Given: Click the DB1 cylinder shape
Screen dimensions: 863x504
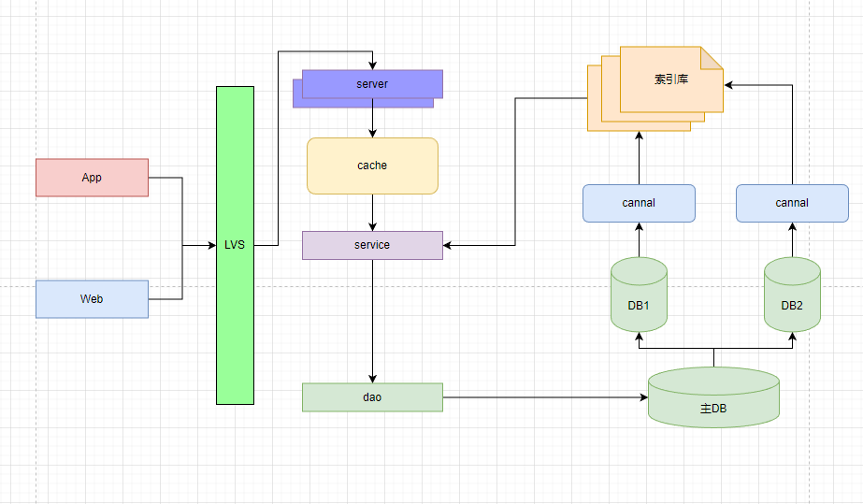Looking at the screenshot, I should (639, 297).
